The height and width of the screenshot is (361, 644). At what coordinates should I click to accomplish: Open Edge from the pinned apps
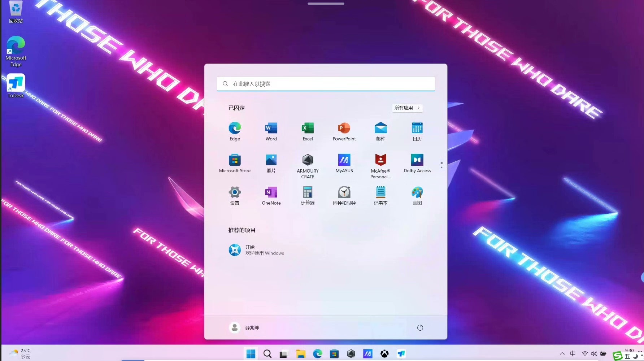click(235, 131)
